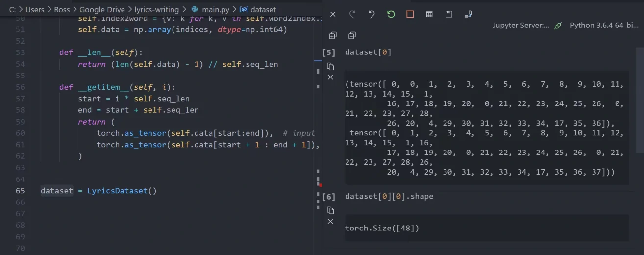Screen dimensions: 644x255
Task: Copy the source code of cell 6
Action: point(330,210)
